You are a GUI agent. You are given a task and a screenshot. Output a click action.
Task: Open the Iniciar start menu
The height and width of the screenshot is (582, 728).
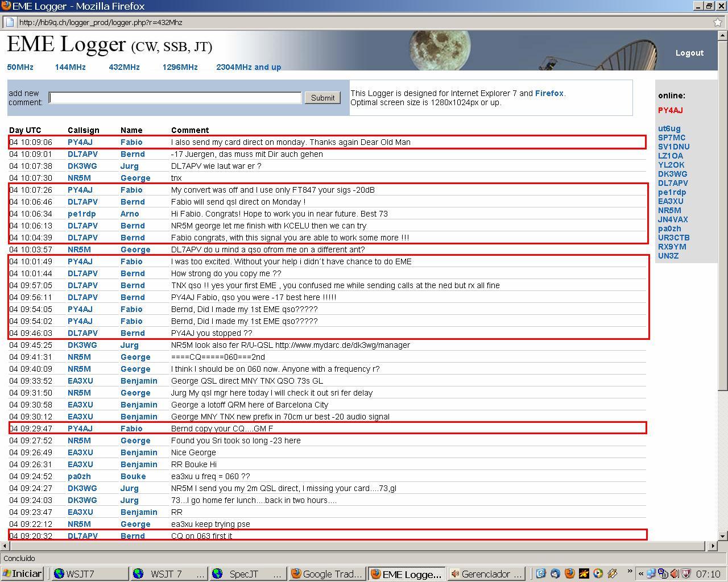[x=22, y=573]
